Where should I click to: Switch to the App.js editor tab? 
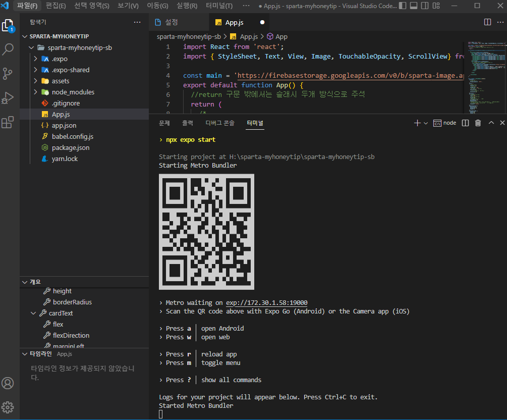tap(239, 22)
